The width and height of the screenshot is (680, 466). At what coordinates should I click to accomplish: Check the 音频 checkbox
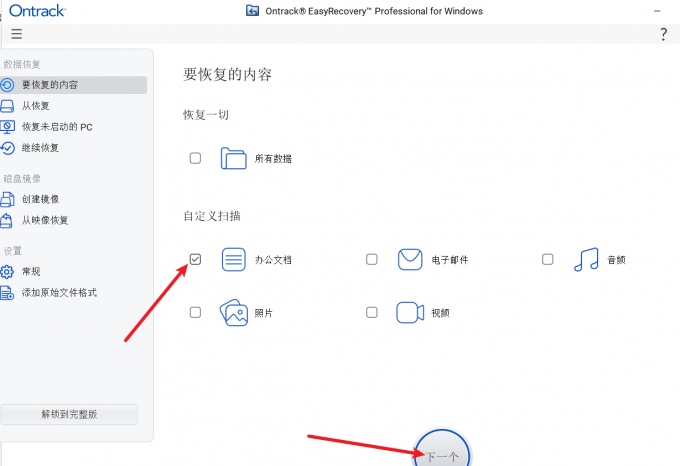[x=548, y=259]
